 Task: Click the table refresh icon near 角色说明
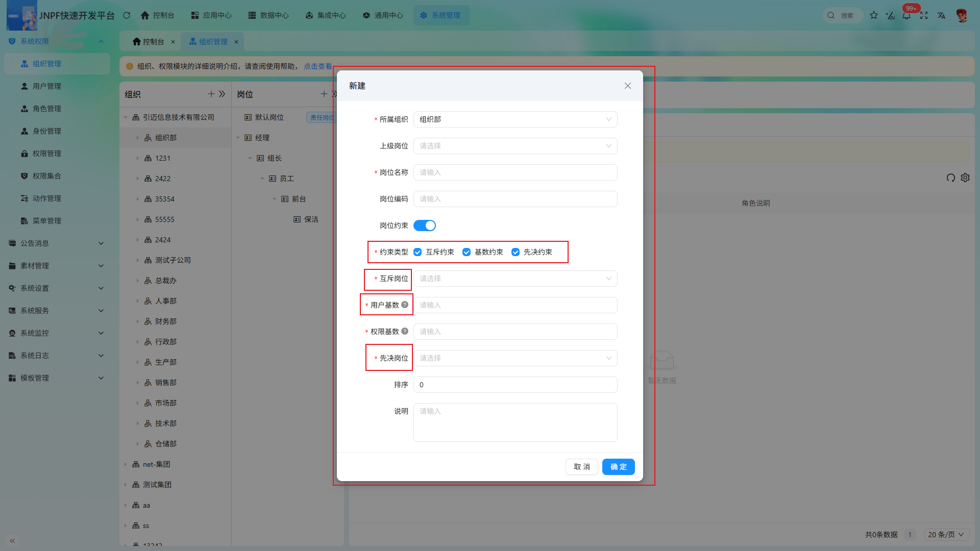(950, 178)
